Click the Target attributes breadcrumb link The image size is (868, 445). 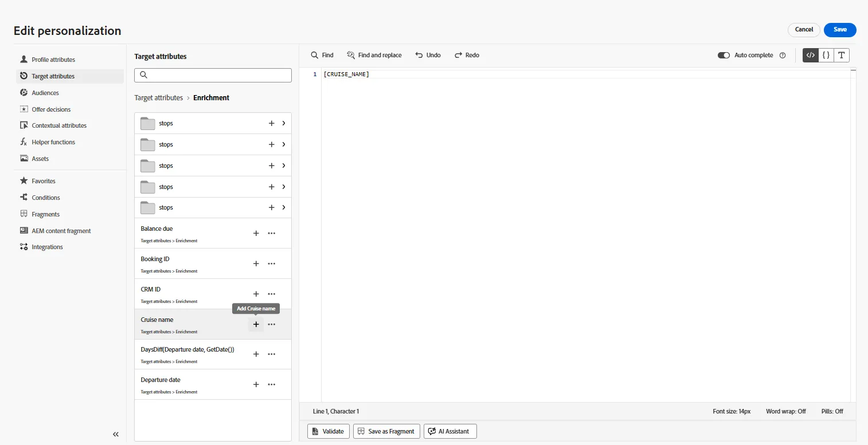coord(159,98)
